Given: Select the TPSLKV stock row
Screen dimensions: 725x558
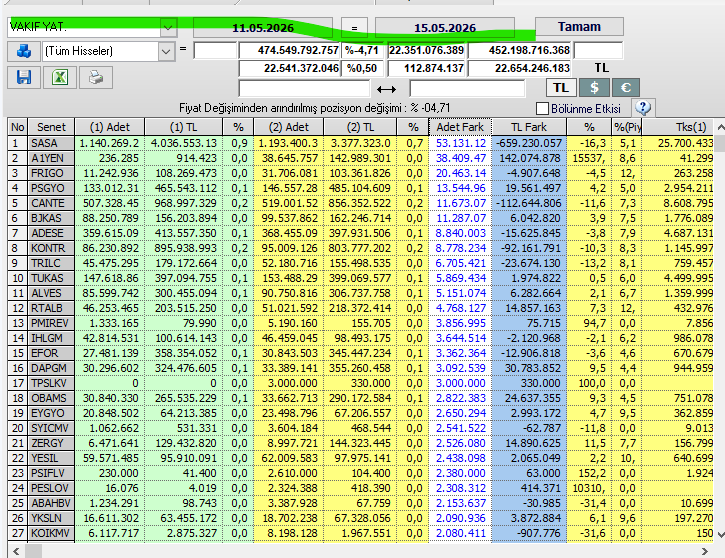Looking at the screenshot, I should point(361,383).
